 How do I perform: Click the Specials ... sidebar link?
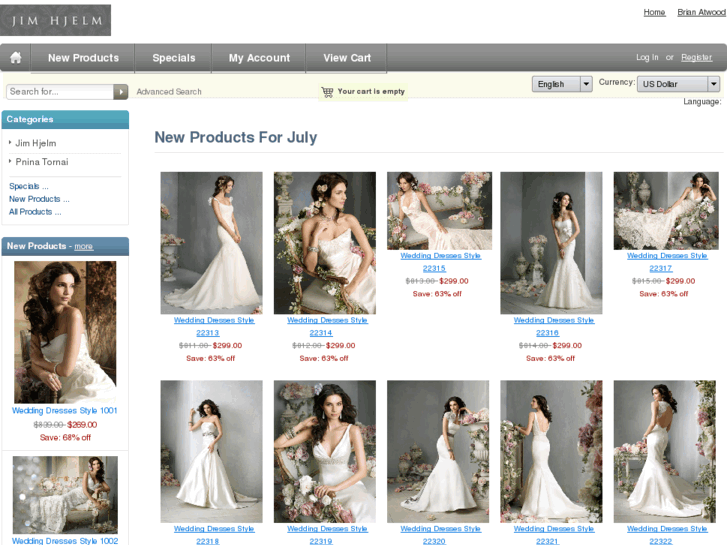[29, 186]
